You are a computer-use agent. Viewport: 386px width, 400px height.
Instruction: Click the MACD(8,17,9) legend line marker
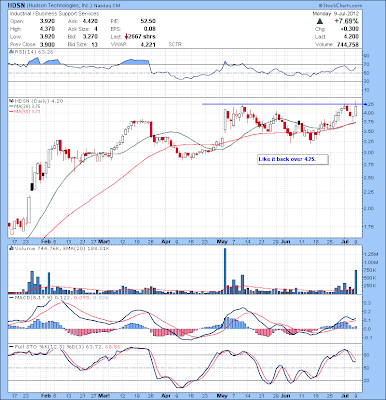(11, 298)
